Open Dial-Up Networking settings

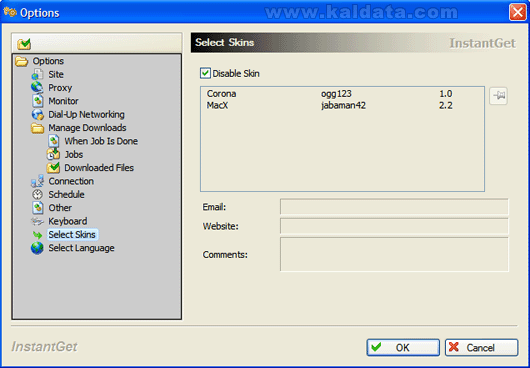tap(86, 115)
